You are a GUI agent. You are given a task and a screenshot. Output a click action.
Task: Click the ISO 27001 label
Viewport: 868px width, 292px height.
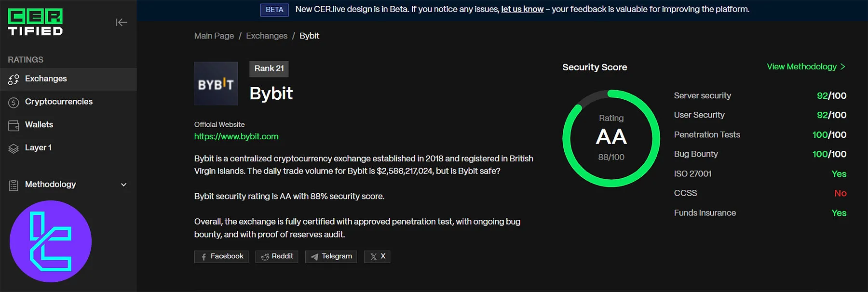[692, 174]
